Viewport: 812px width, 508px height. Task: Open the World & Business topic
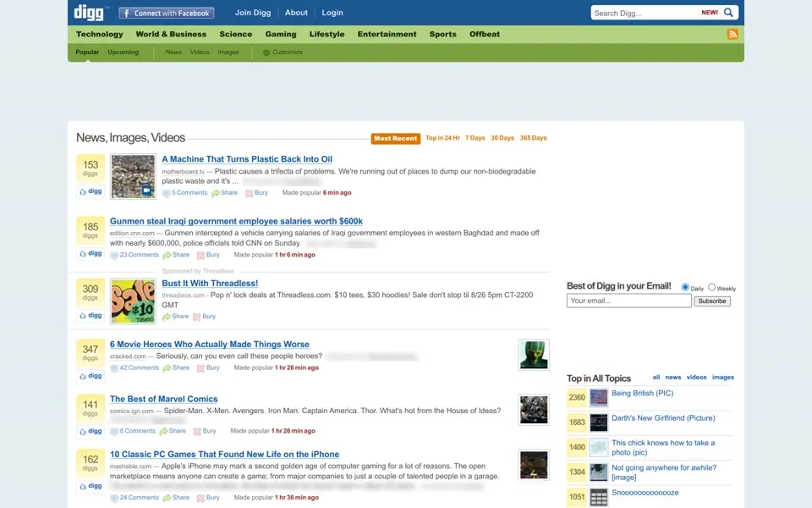pyautogui.click(x=171, y=34)
